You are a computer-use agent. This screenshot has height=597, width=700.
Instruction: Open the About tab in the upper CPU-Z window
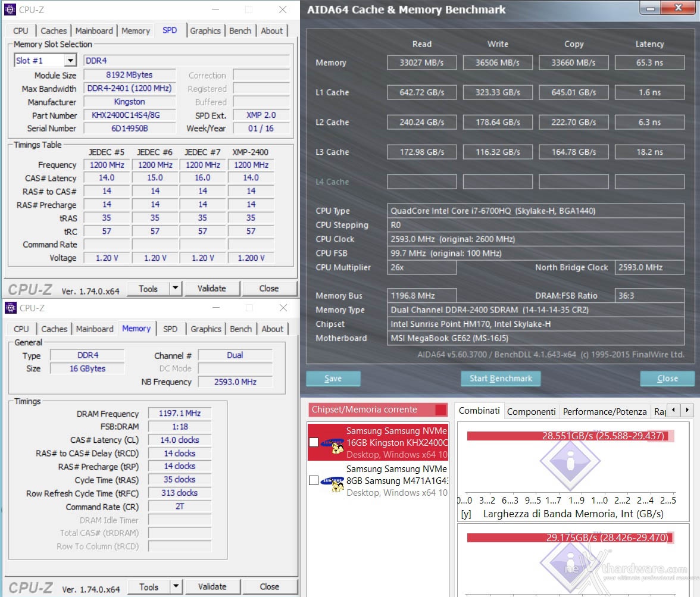272,31
